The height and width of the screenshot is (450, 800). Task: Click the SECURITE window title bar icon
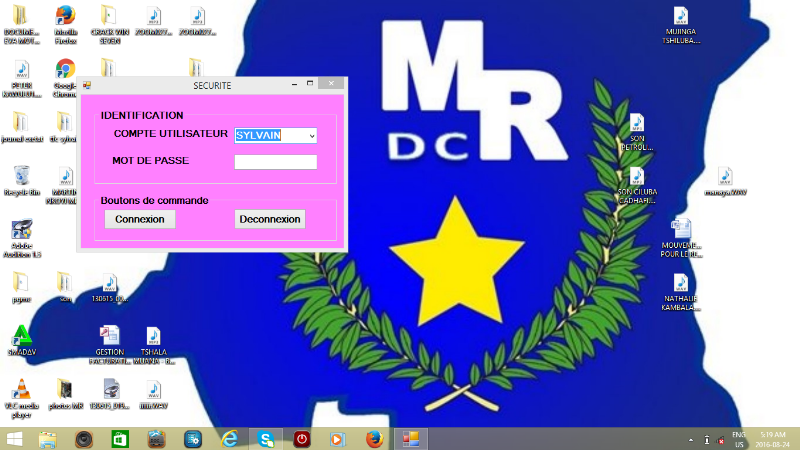[x=87, y=86]
